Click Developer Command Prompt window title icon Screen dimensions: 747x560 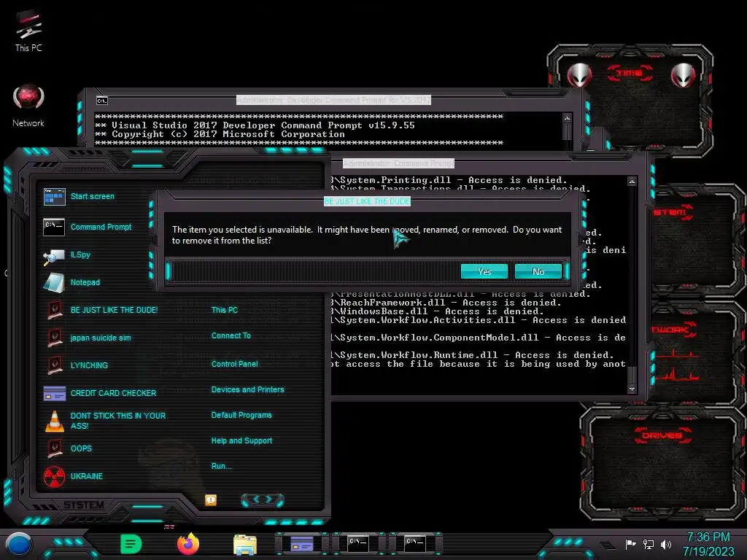[102, 101]
